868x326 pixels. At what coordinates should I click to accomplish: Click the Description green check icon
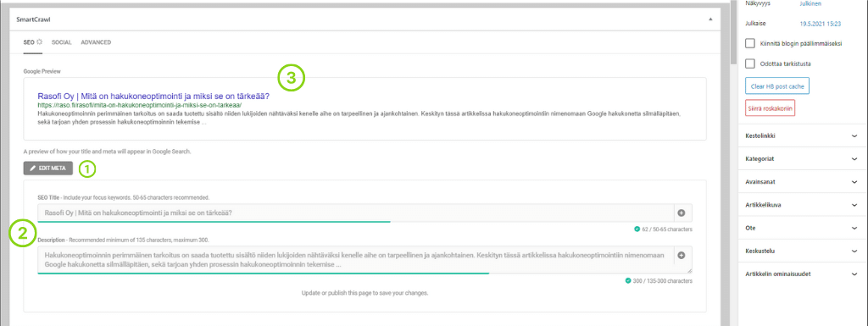click(x=628, y=280)
